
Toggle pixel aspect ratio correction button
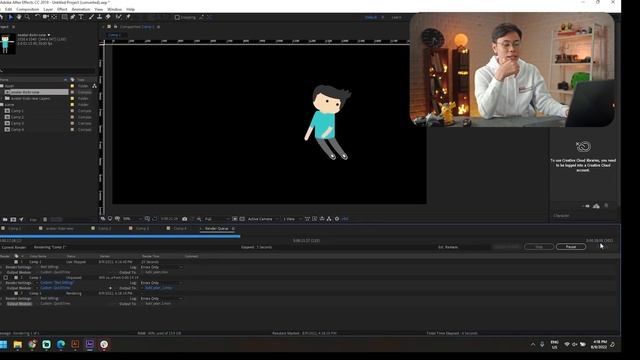click(307, 219)
